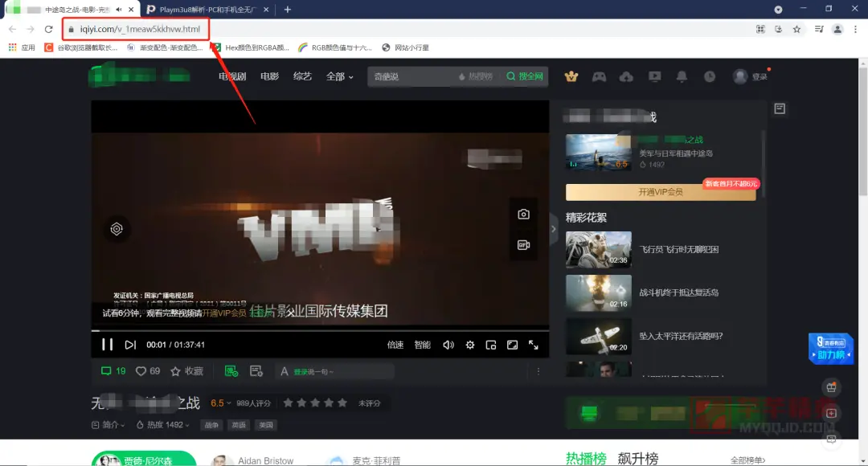
Task: Mute the iQiyi browser tab audio icon
Action: [118, 10]
